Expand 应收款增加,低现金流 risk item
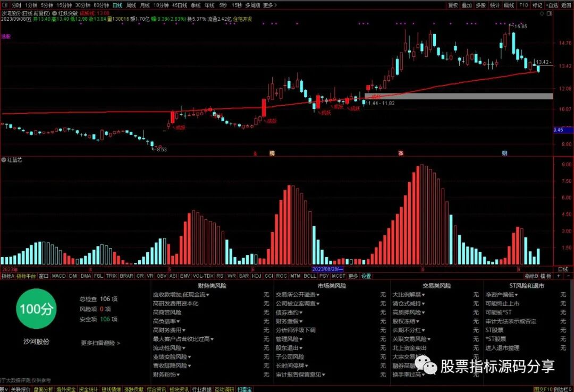The image size is (574, 392). (181, 295)
